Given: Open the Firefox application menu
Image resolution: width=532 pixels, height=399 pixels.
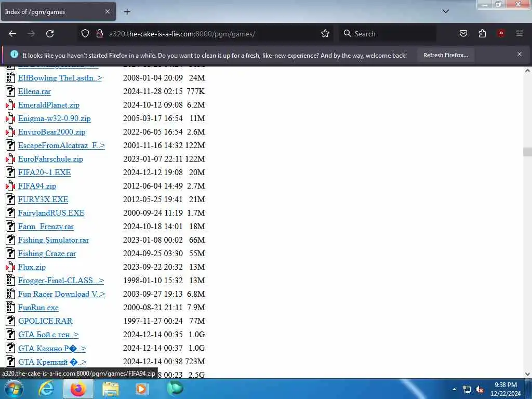Looking at the screenshot, I should (519, 33).
